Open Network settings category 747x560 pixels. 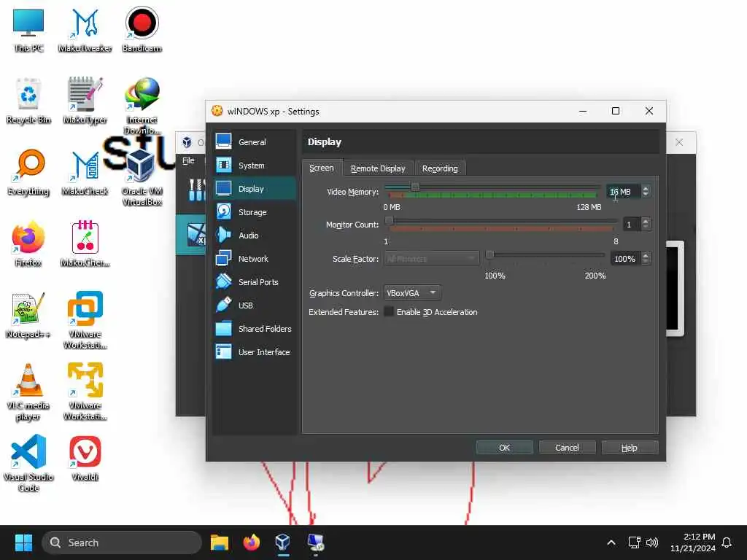point(254,259)
